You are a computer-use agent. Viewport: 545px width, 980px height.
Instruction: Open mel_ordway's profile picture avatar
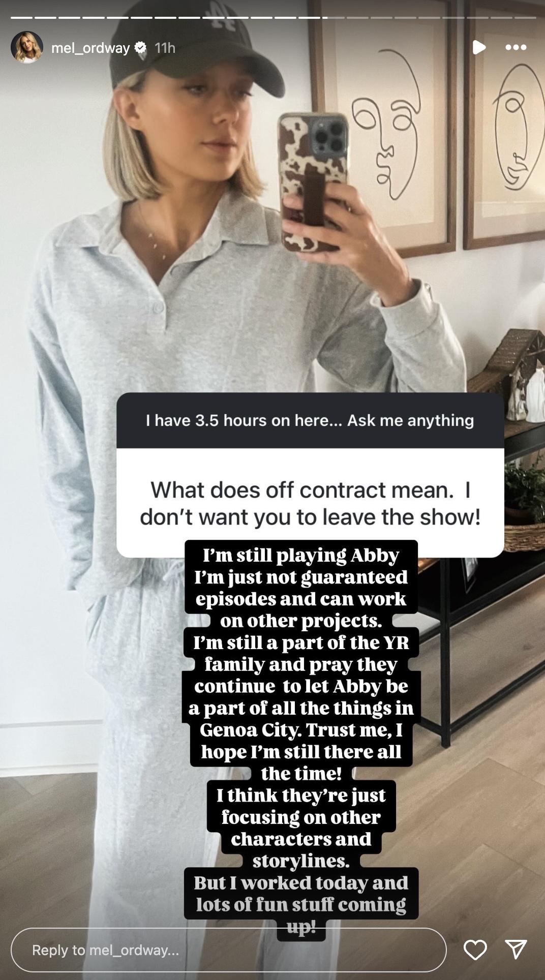tap(27, 47)
